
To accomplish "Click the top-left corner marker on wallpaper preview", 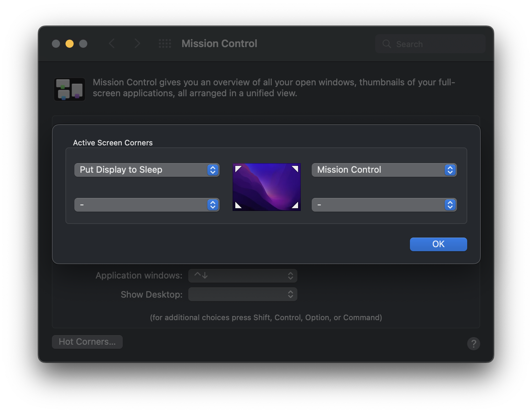I will (238, 169).
